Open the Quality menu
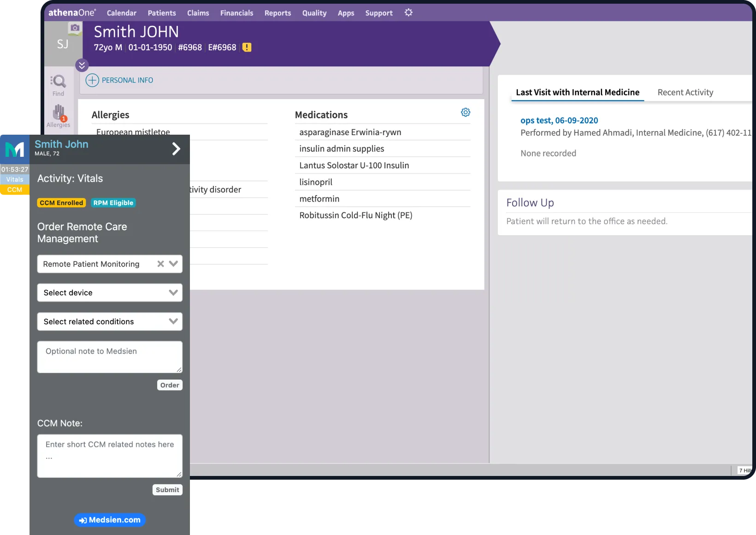This screenshot has width=756, height=535. tap(314, 13)
